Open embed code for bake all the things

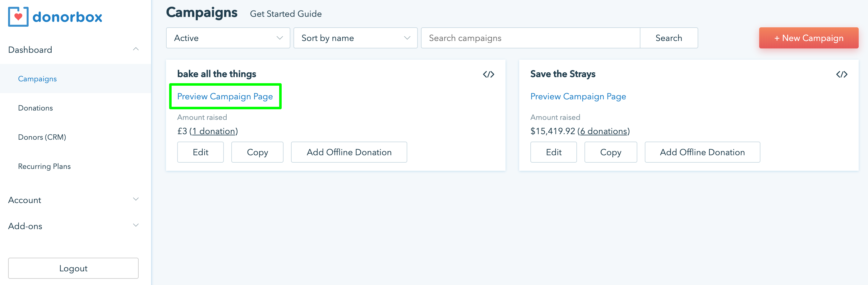(488, 75)
